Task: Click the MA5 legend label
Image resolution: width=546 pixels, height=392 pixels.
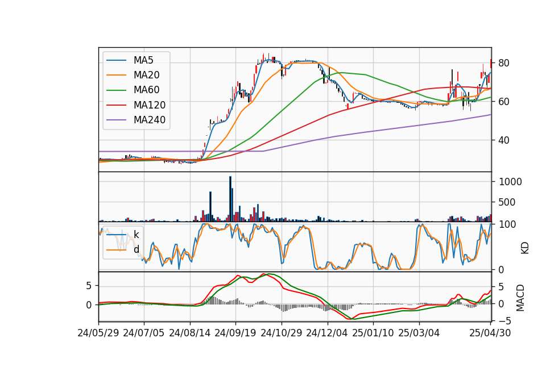Action: pos(143,60)
